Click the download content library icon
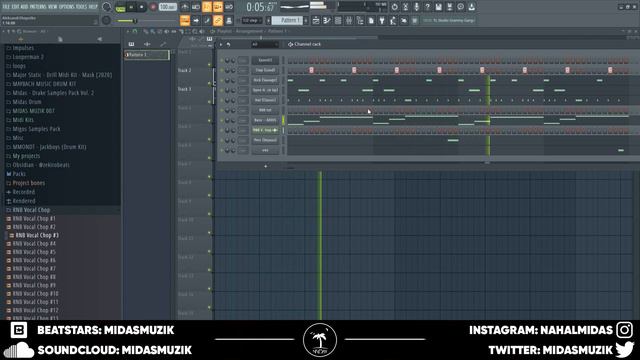This screenshot has height=360, width=640. pyautogui.click(x=471, y=7)
